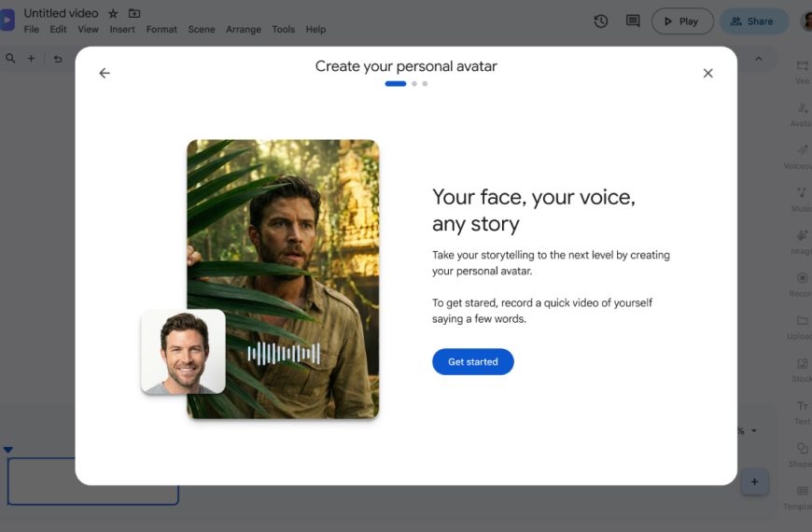This screenshot has height=532, width=812.
Task: Open the Scene menu
Action: click(x=202, y=30)
